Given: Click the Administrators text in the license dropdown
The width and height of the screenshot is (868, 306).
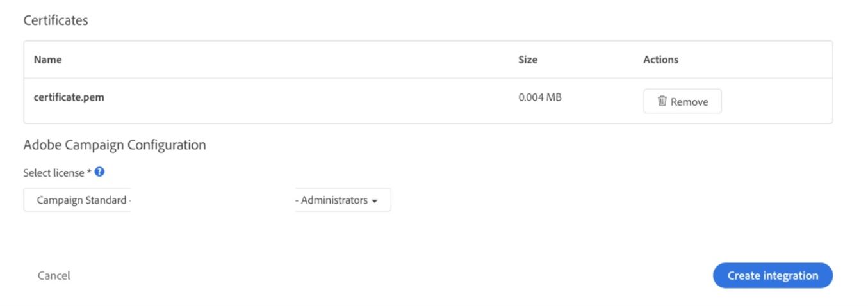Looking at the screenshot, I should click(334, 200).
